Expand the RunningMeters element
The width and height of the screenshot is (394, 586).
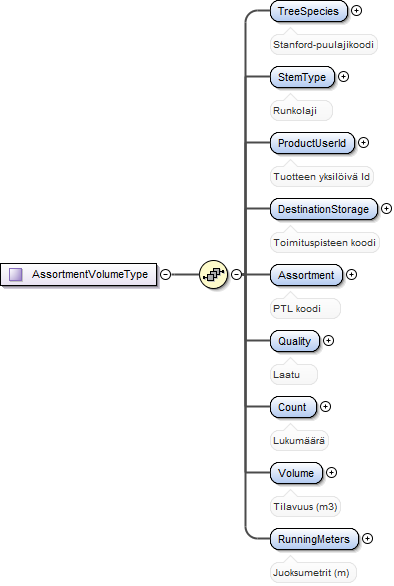point(367,539)
